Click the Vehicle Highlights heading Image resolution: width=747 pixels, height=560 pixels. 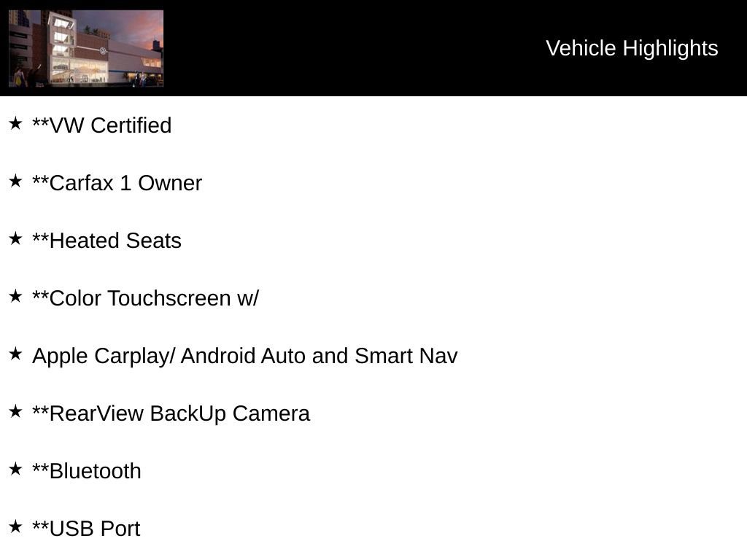click(632, 48)
